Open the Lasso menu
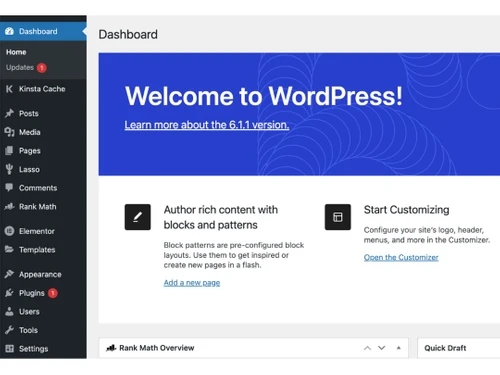500x375 pixels. point(43,169)
